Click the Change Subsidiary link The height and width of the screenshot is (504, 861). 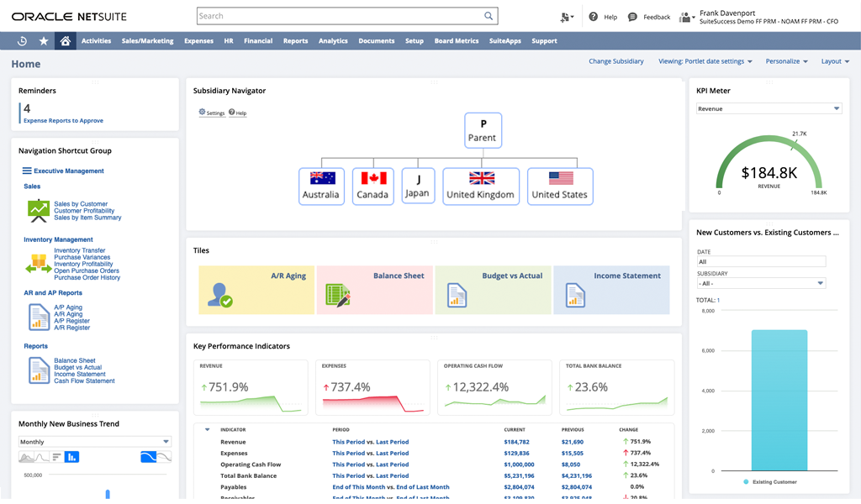[x=615, y=60]
